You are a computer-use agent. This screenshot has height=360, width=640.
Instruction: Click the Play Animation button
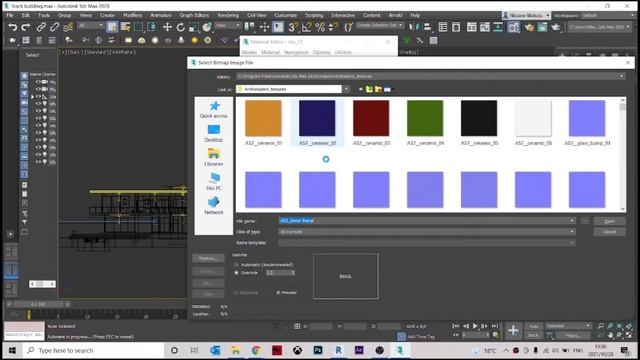[475, 326]
